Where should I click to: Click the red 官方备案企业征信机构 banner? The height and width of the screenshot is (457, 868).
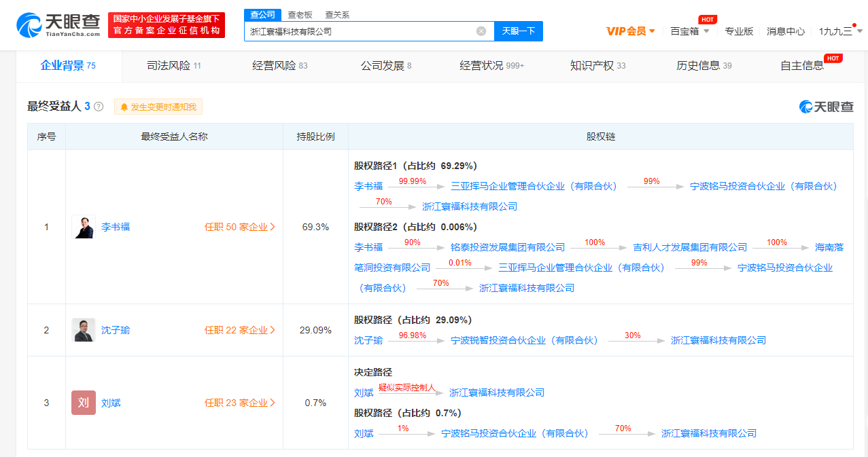pyautogui.click(x=167, y=25)
